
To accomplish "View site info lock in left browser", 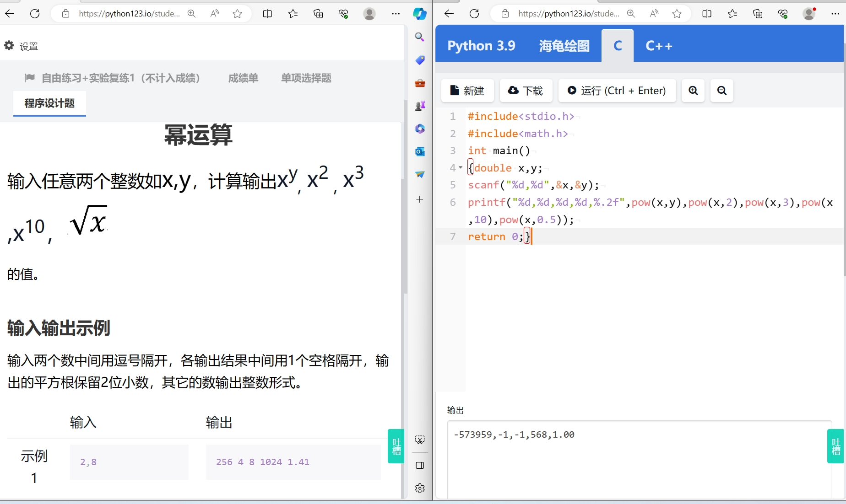I will coord(66,14).
